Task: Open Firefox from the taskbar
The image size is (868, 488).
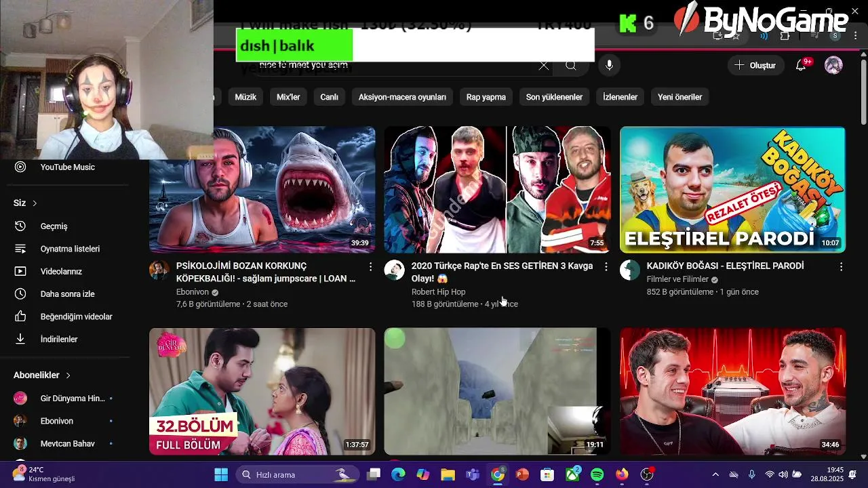Action: [x=622, y=474]
